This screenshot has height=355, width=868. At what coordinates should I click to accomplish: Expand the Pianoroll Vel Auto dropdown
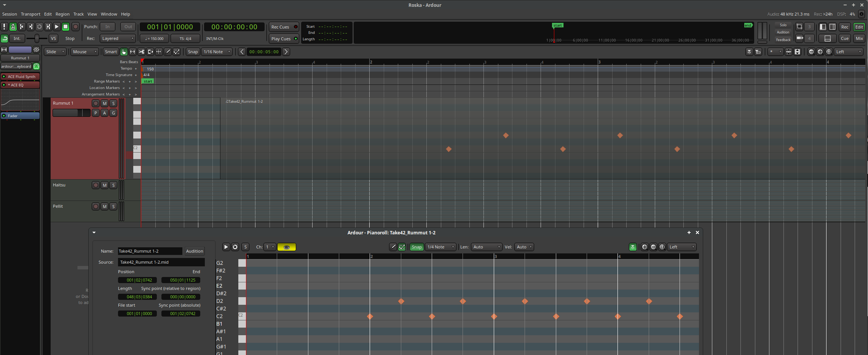tap(524, 247)
